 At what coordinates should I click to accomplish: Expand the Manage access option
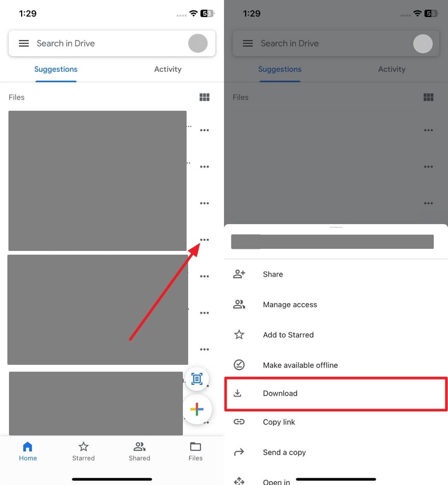pos(289,305)
